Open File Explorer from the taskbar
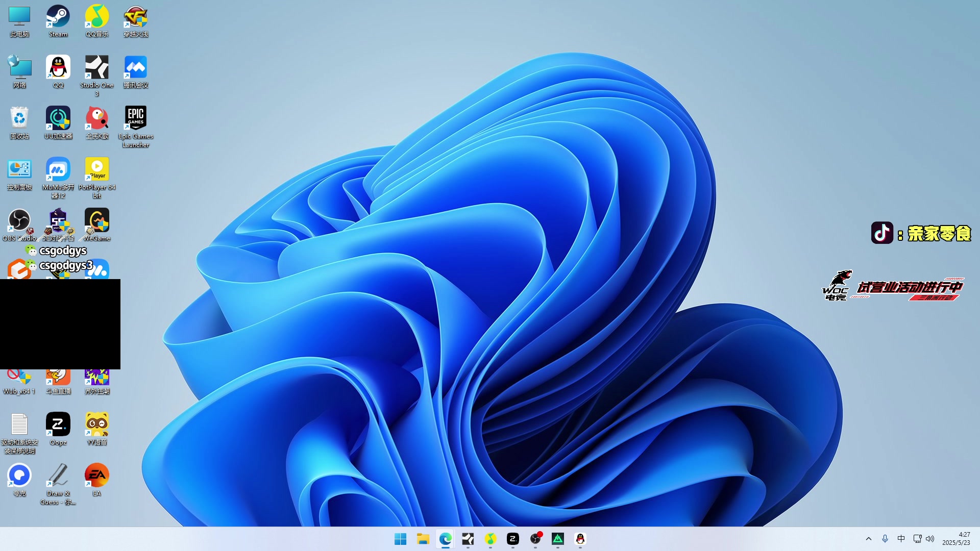980x551 pixels. (423, 539)
